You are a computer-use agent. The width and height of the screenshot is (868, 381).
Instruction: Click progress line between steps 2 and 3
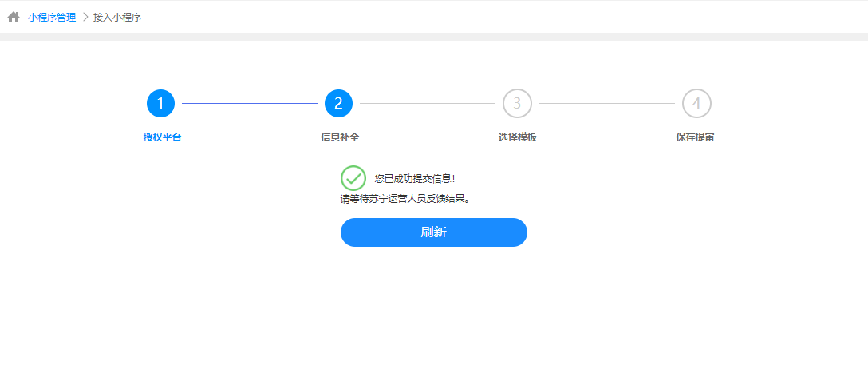tap(428, 103)
